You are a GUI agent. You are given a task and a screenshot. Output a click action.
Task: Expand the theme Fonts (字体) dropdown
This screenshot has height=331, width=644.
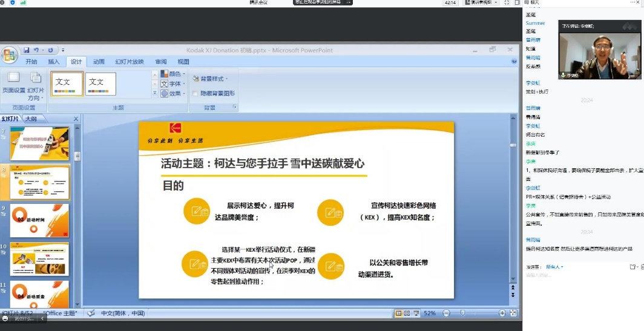[174, 84]
